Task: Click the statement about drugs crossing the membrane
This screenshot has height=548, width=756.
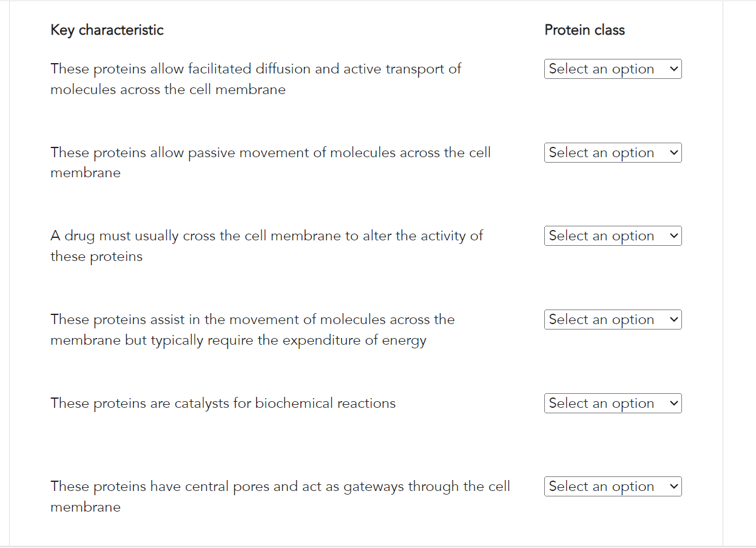Action: (x=266, y=245)
